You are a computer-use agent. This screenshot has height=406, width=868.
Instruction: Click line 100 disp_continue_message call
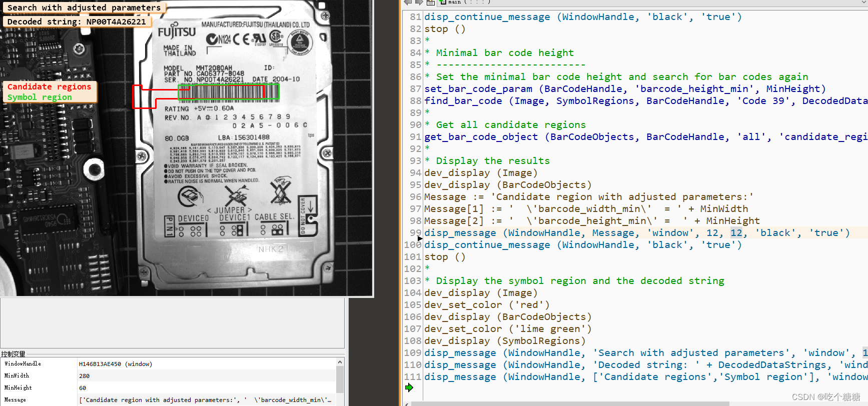tap(583, 245)
